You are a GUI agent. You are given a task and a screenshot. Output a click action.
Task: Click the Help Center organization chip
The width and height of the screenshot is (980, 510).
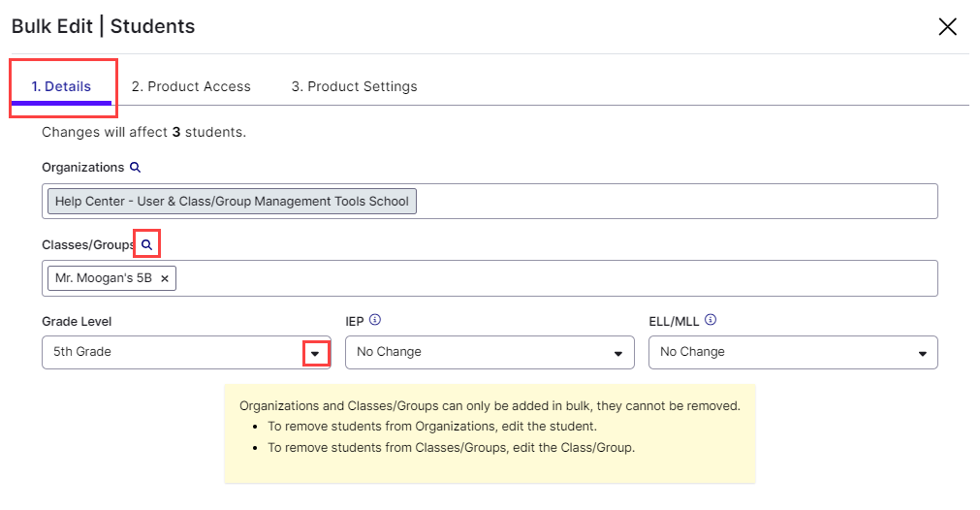click(x=232, y=202)
